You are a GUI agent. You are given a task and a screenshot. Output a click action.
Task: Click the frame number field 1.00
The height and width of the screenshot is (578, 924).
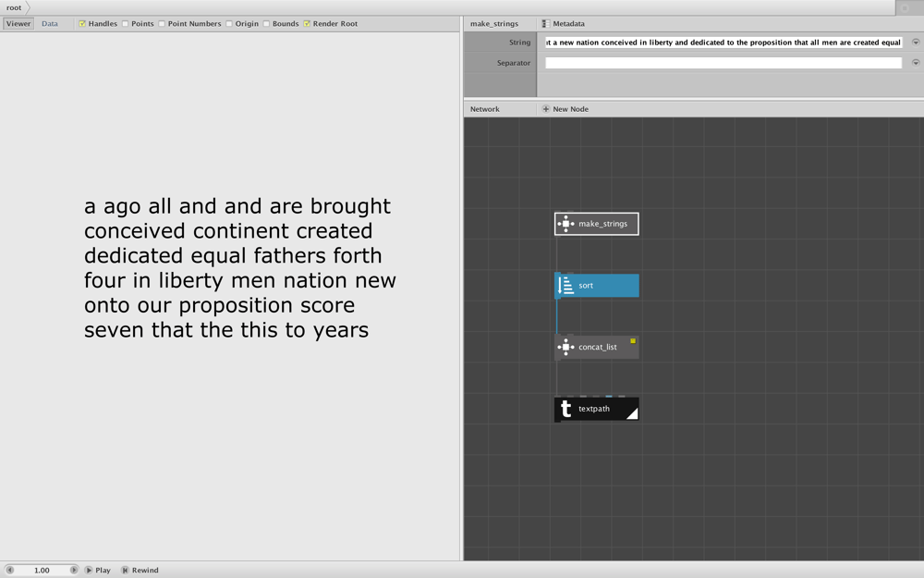click(42, 571)
